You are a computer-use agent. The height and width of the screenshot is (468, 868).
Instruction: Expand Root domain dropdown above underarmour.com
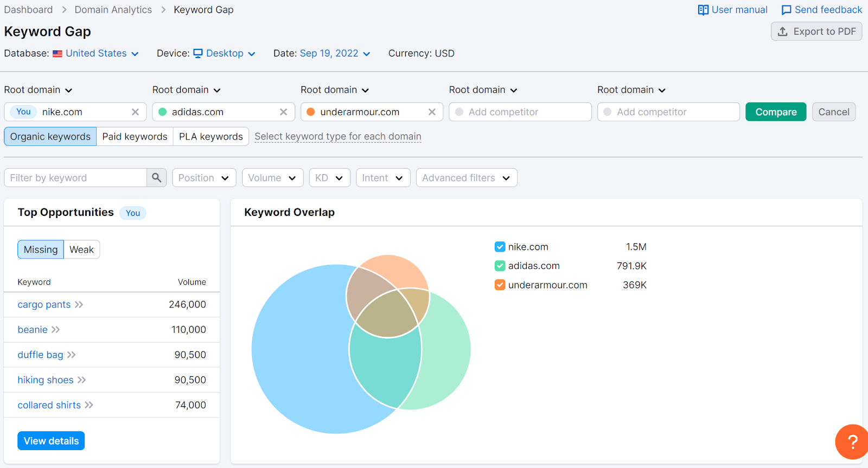click(x=335, y=90)
